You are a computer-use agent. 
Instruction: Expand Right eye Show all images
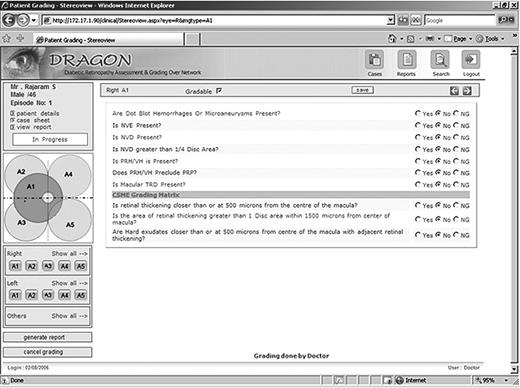point(69,254)
